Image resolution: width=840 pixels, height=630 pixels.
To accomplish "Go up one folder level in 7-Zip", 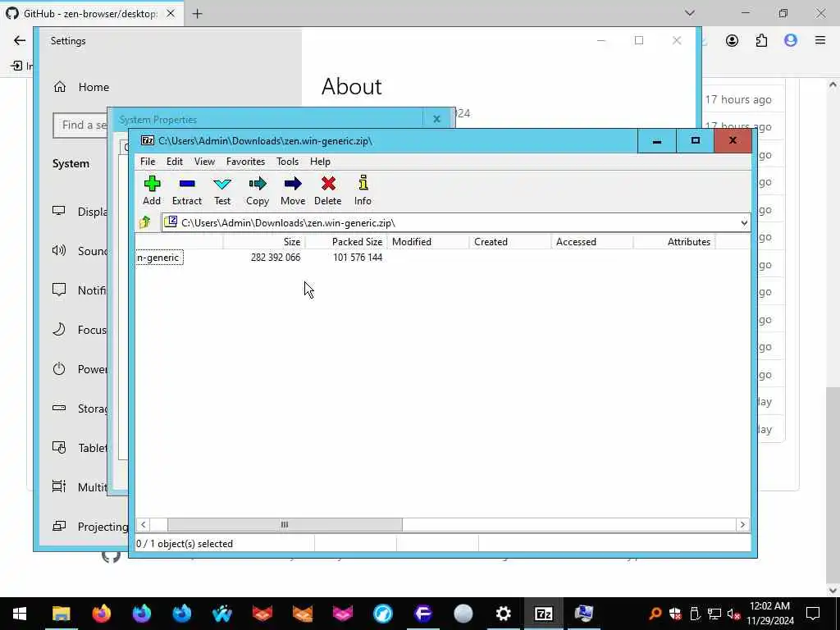I will (x=145, y=222).
